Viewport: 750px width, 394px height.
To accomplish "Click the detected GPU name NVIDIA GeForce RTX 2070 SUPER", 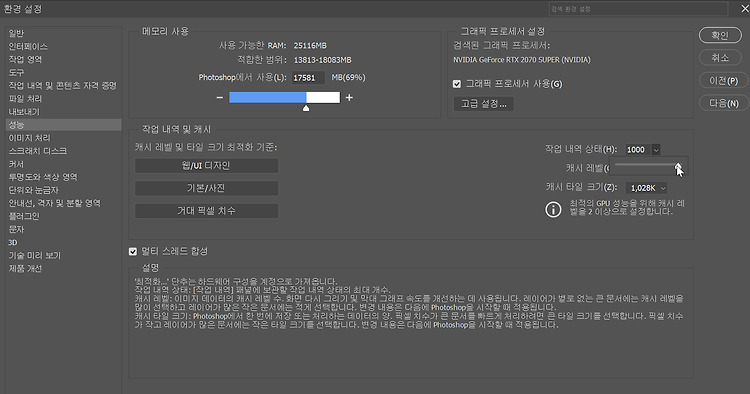I will click(522, 60).
